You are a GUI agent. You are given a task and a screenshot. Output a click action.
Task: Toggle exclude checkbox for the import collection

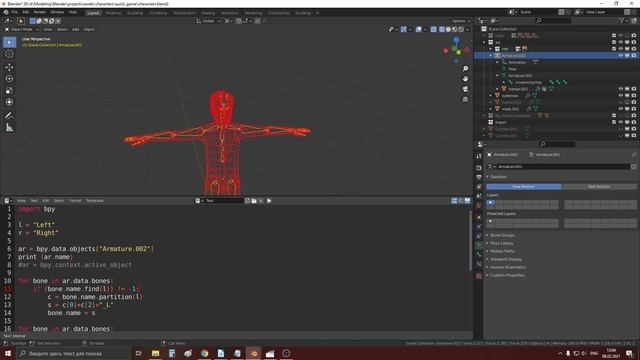(x=614, y=122)
